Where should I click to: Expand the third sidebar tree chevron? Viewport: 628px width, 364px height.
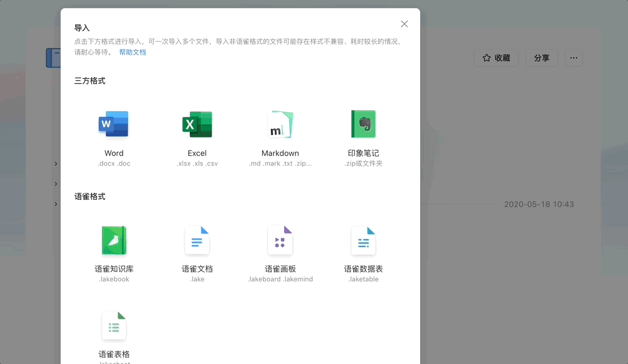click(56, 204)
